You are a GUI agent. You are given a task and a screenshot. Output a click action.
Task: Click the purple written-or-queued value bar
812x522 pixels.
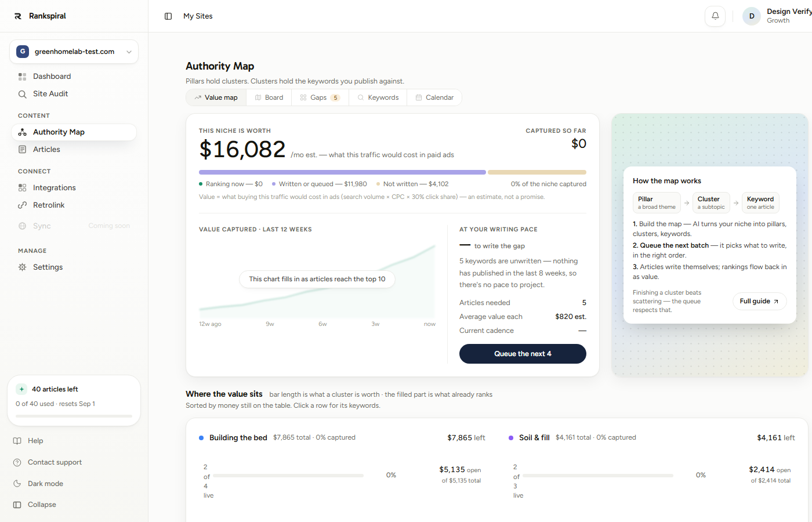point(342,172)
